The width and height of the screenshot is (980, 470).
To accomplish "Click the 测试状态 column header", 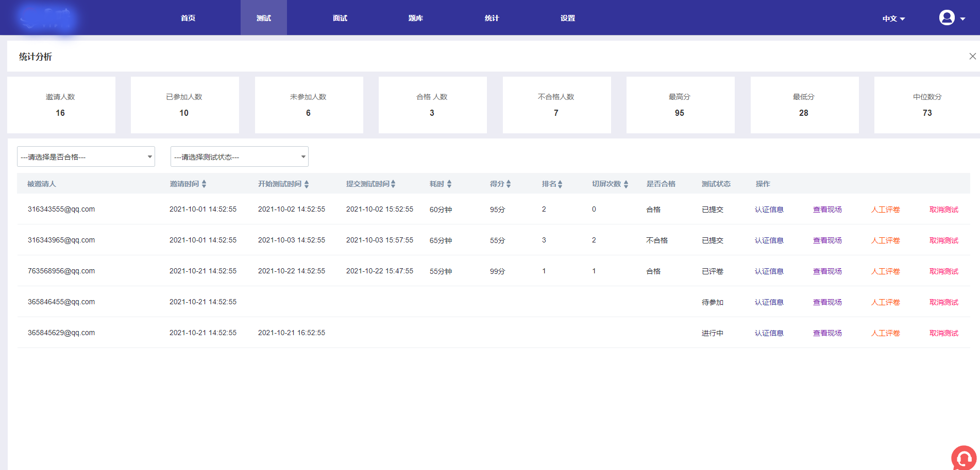I will click(x=716, y=184).
